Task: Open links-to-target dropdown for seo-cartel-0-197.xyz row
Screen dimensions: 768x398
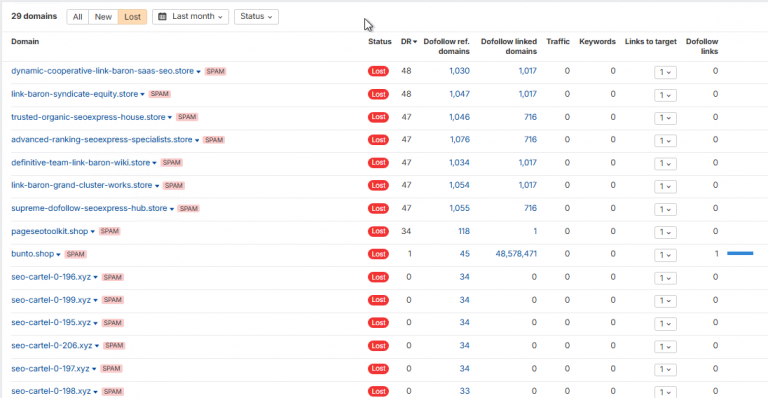Action: (x=665, y=369)
